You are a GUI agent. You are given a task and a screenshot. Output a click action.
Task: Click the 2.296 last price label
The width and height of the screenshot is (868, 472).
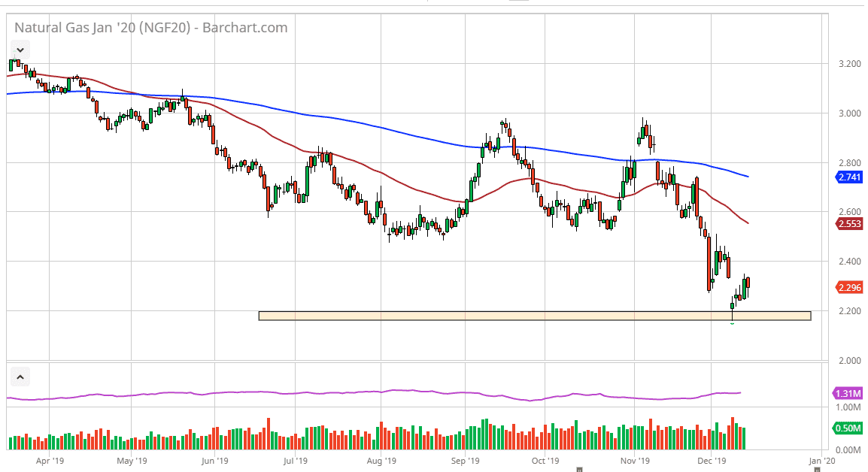[x=848, y=287]
